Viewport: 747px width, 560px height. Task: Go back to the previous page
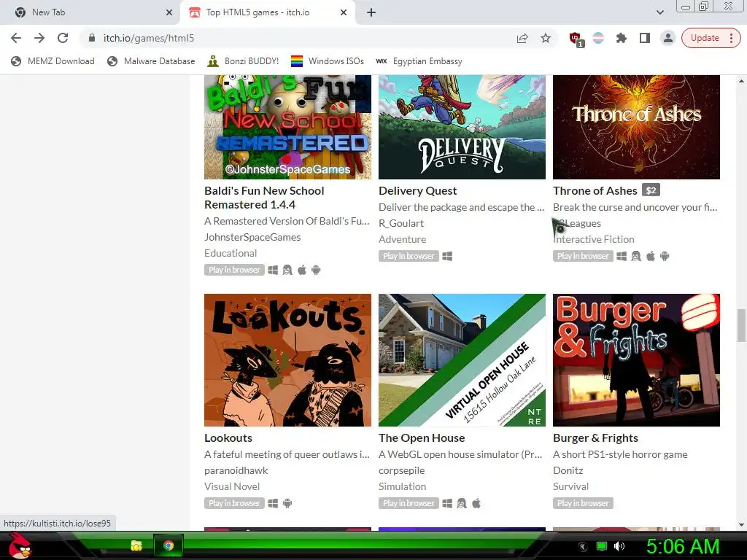[x=16, y=38]
